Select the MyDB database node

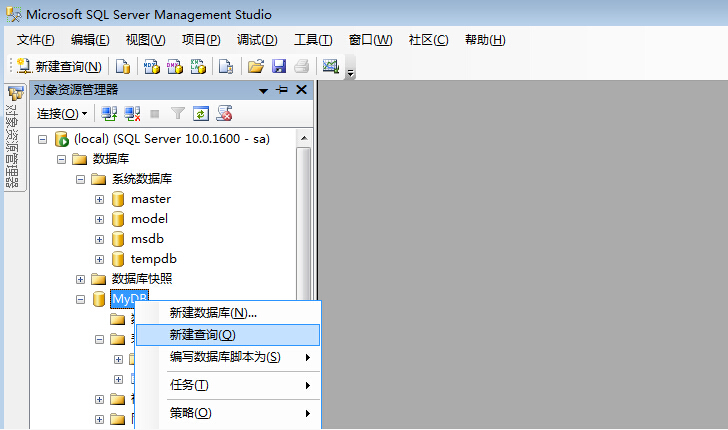tap(130, 298)
